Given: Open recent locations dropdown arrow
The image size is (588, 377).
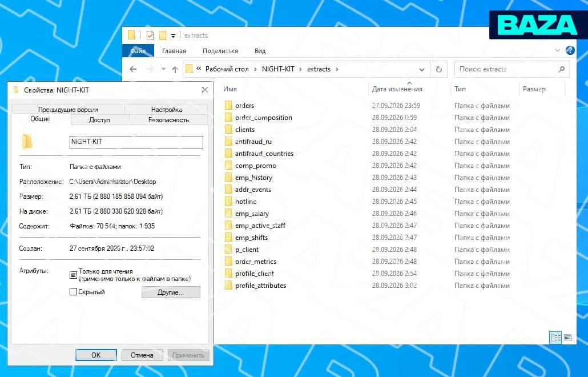Looking at the screenshot, I should (163, 69).
